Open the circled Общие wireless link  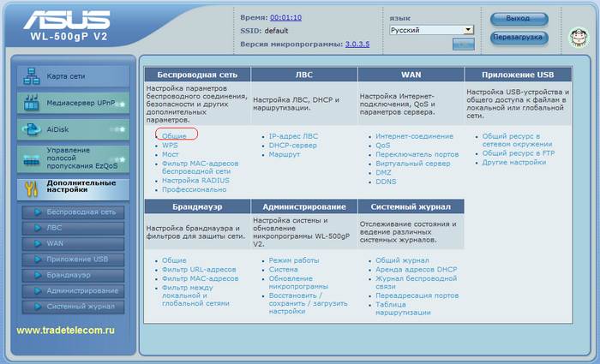point(174,135)
